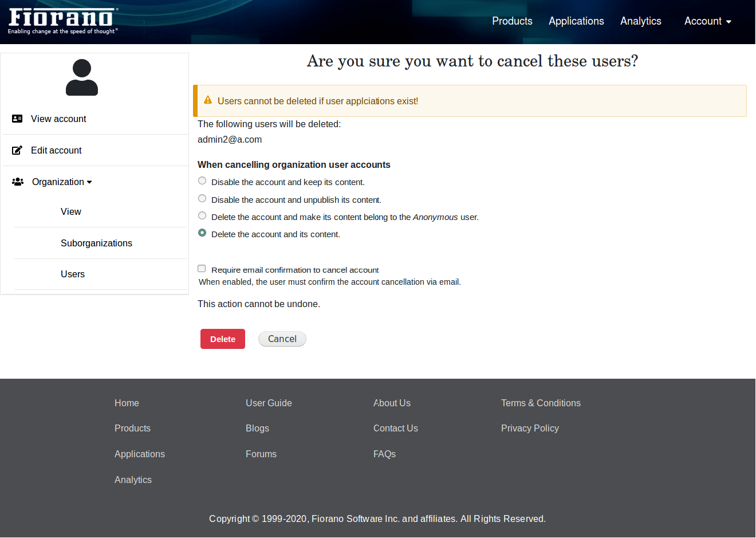Go to Users in the sidebar
This screenshot has height=538, width=756.
coord(73,274)
